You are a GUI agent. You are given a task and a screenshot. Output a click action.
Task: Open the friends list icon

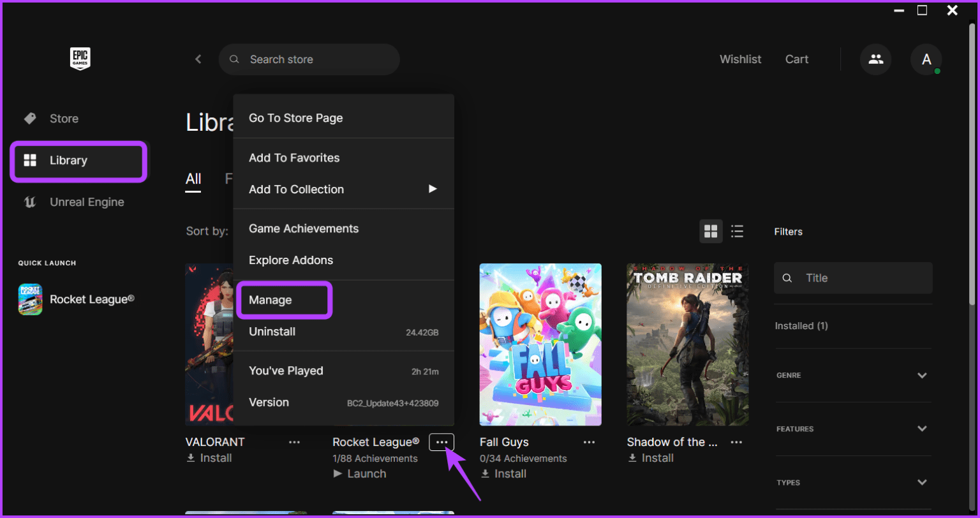876,59
